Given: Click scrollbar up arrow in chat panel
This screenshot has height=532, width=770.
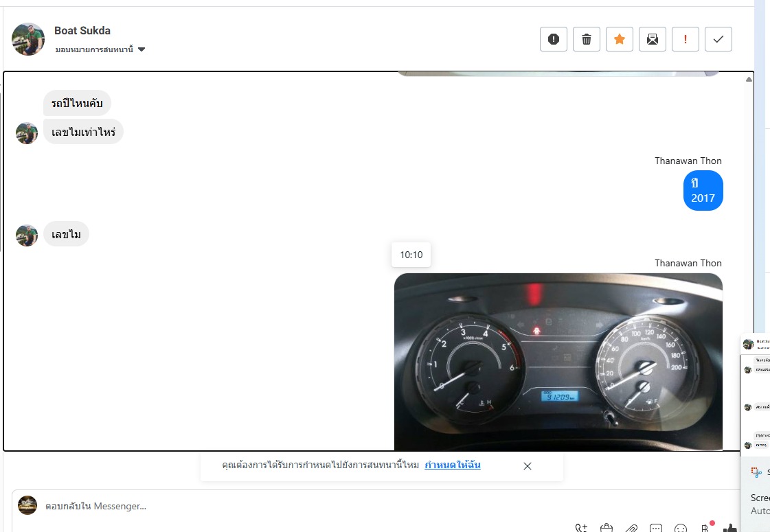Looking at the screenshot, I should click(x=749, y=79).
